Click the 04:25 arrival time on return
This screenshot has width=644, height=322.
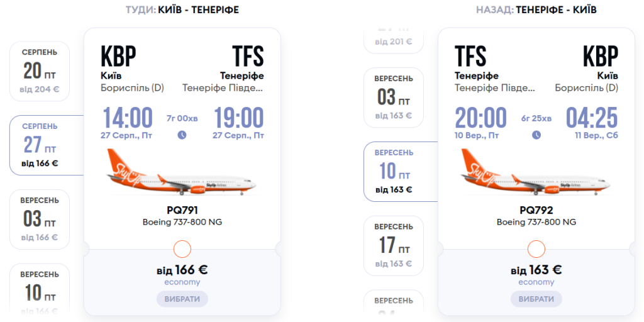click(591, 118)
